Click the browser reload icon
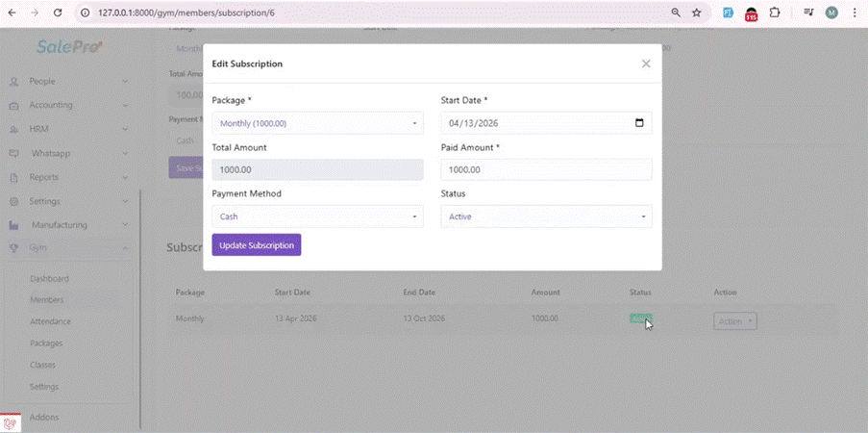The height and width of the screenshot is (433, 868). 58,13
